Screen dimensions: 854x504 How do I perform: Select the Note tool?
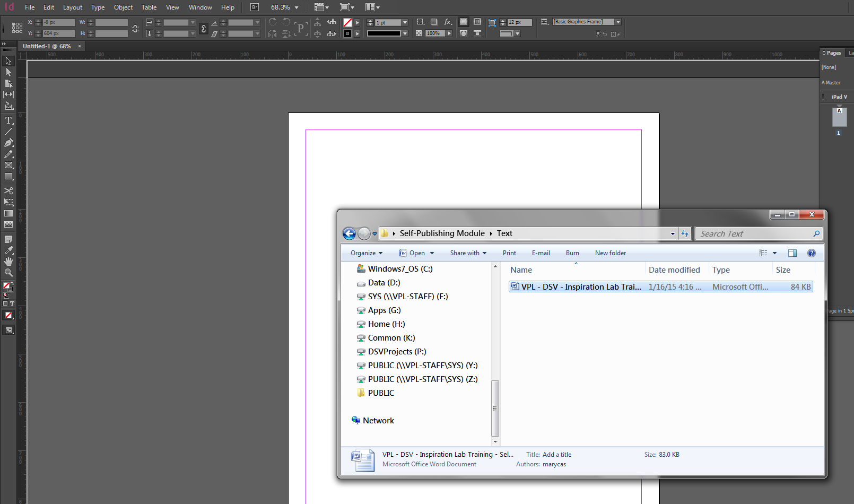click(8, 239)
